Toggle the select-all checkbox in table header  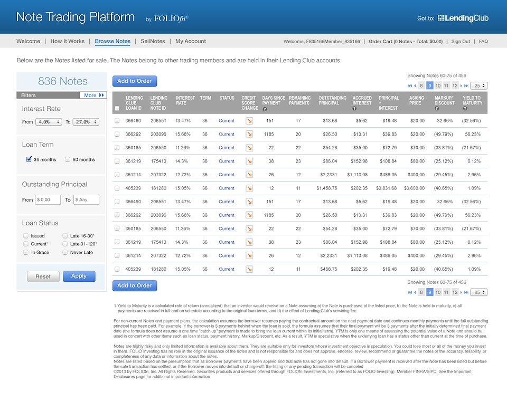pos(117,109)
